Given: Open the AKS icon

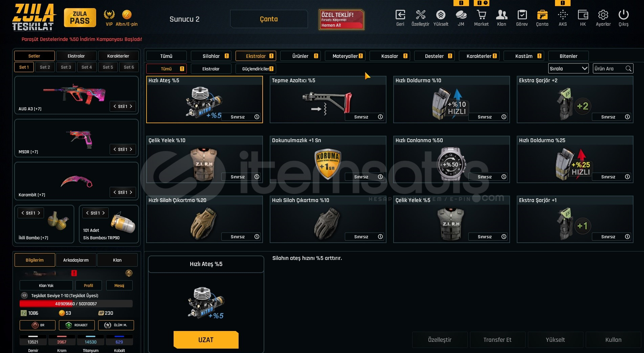Looking at the screenshot, I should [562, 15].
